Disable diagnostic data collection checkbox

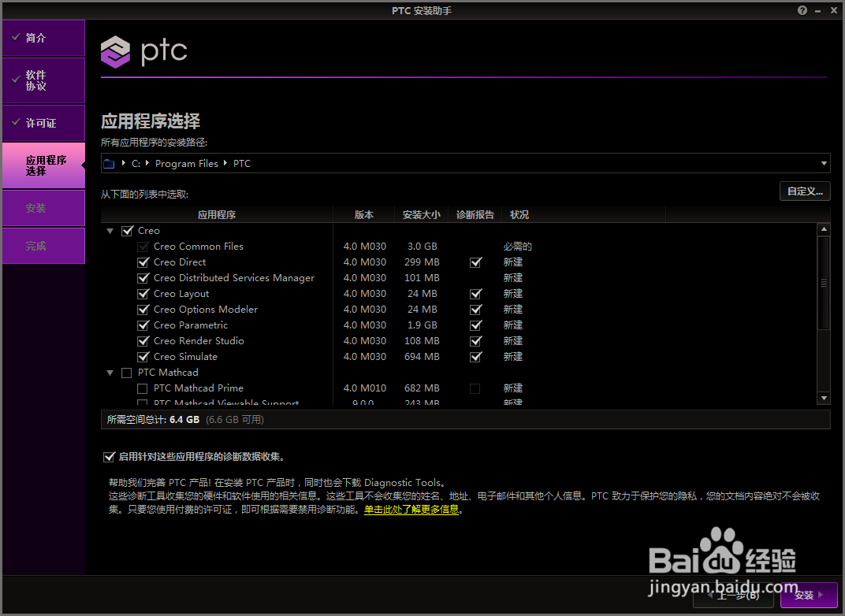[109, 457]
